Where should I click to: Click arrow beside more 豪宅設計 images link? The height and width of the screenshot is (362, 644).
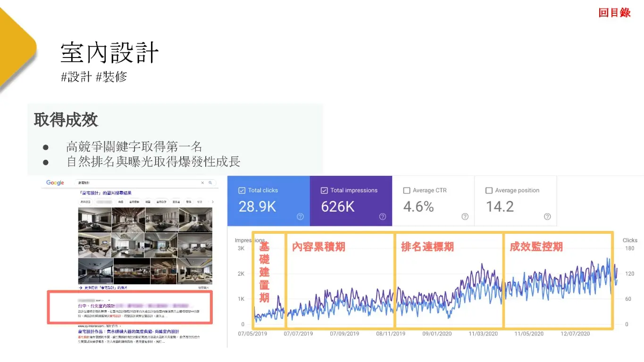[81, 287]
